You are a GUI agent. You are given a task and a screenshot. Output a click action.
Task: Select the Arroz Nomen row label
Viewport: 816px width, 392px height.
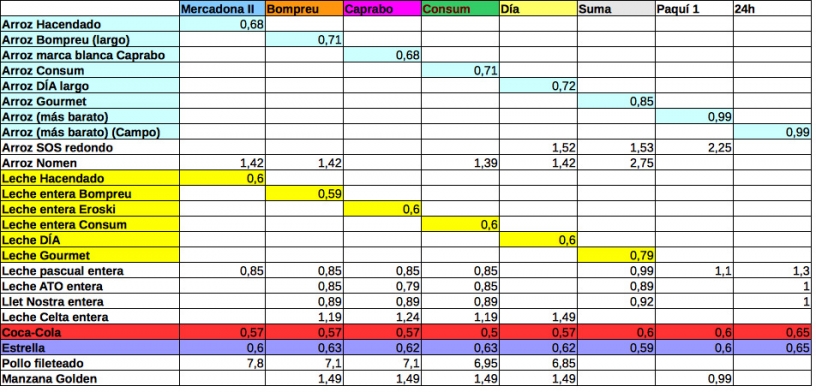point(90,163)
